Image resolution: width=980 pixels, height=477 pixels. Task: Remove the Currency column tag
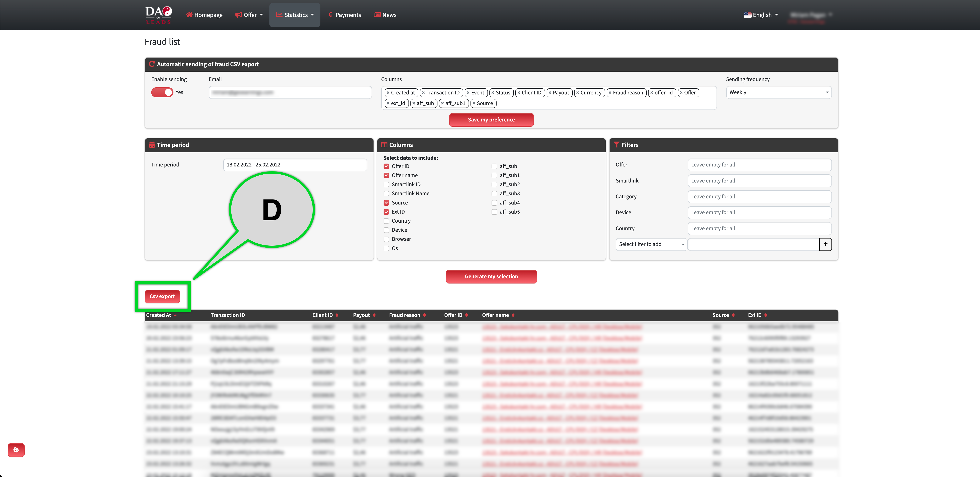click(x=577, y=93)
